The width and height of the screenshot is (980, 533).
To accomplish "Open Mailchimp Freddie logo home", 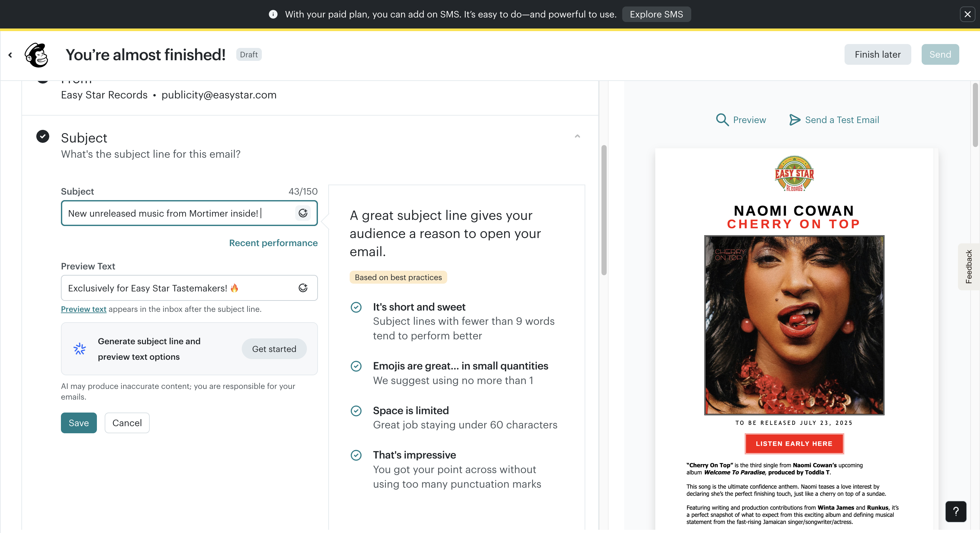I will 37,55.
